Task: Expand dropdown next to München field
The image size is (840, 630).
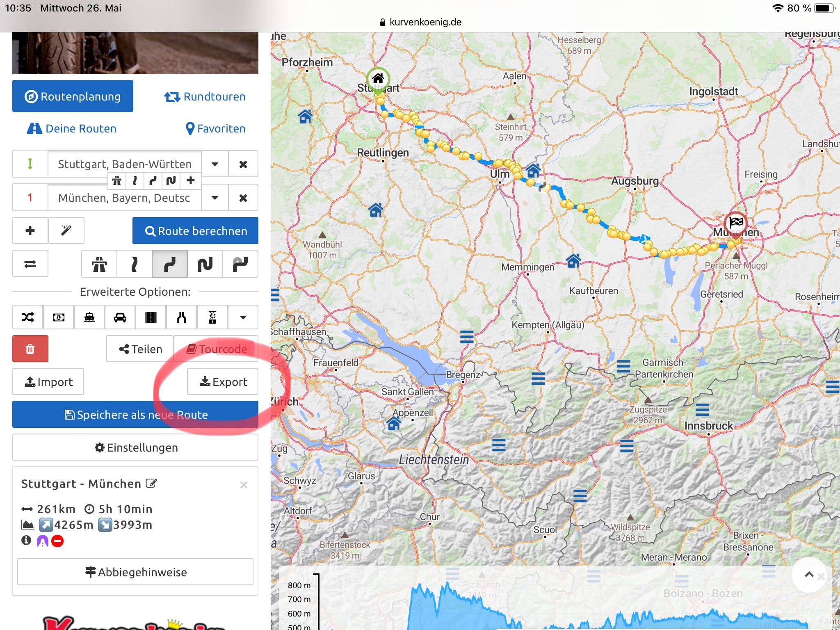Action: coord(215,198)
